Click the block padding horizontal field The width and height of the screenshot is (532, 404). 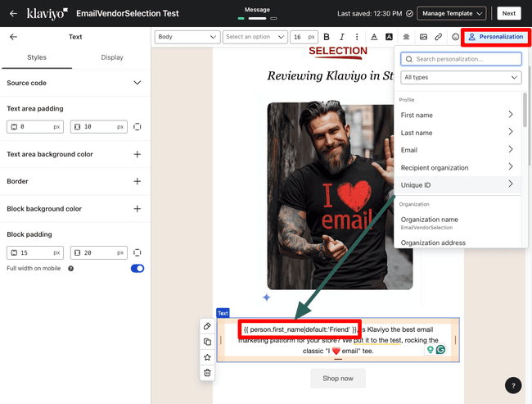click(99, 252)
